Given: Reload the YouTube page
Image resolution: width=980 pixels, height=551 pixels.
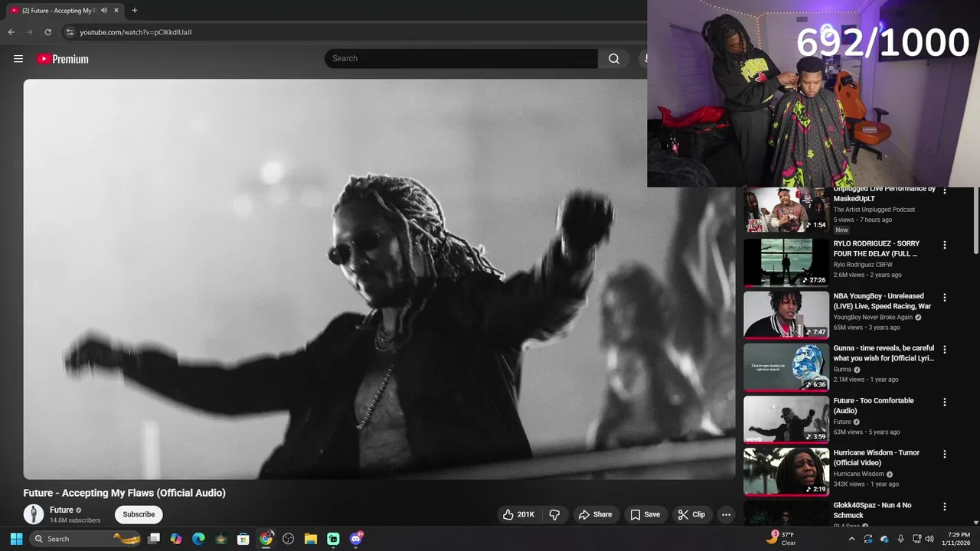Looking at the screenshot, I should [x=47, y=32].
